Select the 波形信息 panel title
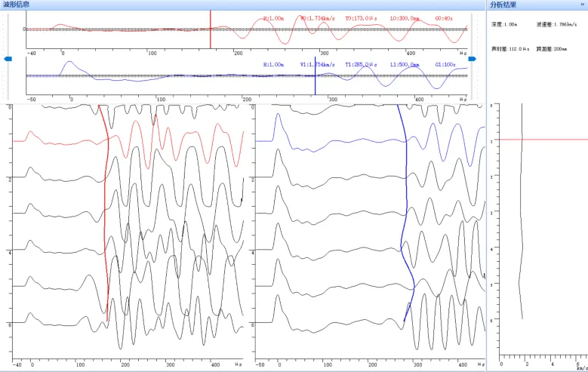The height and width of the screenshot is (372, 588). point(17,5)
